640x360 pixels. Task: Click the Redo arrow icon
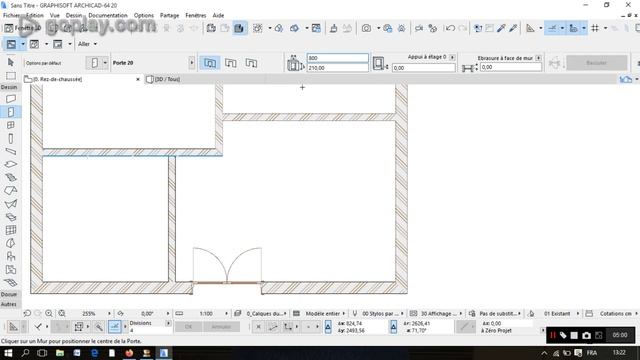click(462, 28)
